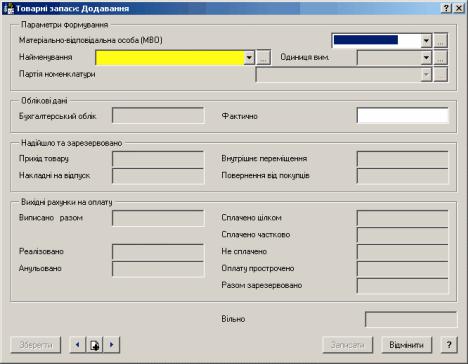Screen dimensions: 468x364
Task: Open browse ellipsis next to Найменування field
Action: pyautogui.click(x=263, y=57)
